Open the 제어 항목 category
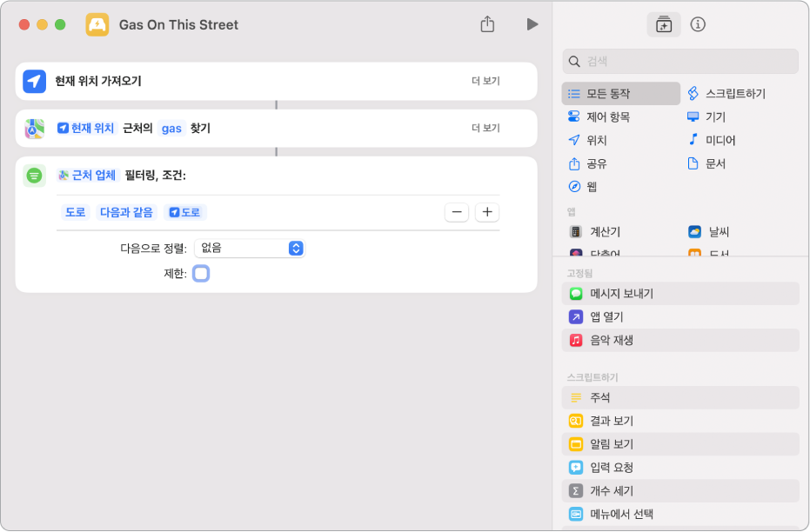Screen dimensions: 810x532 point(599,116)
